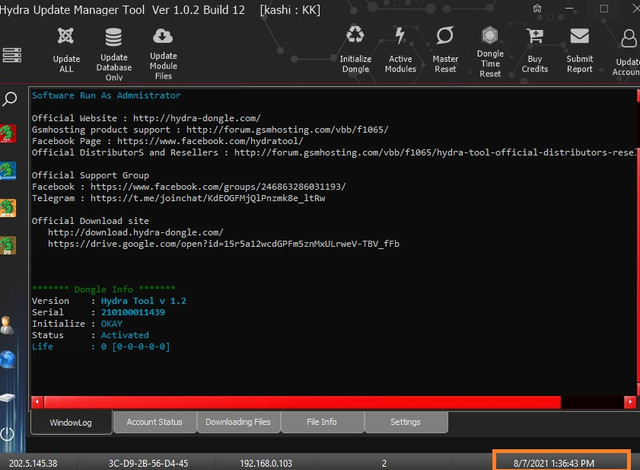
Task: Click the home icon in title bar
Action: point(537,8)
